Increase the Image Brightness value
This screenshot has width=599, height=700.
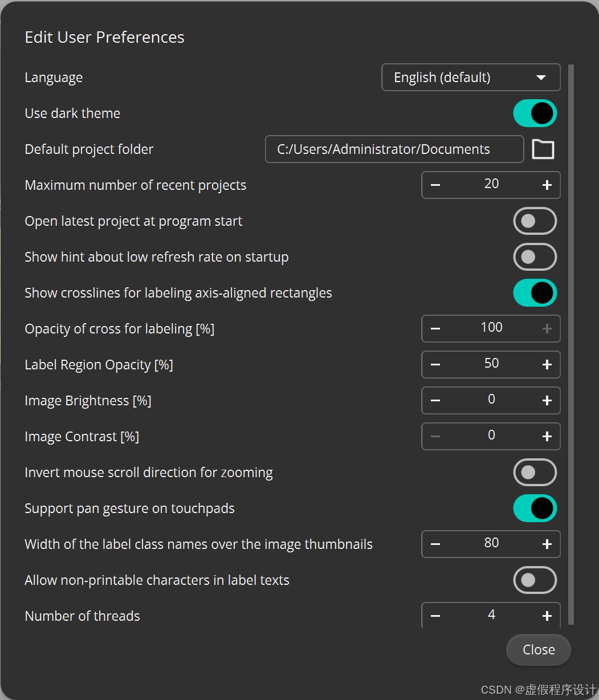click(546, 400)
